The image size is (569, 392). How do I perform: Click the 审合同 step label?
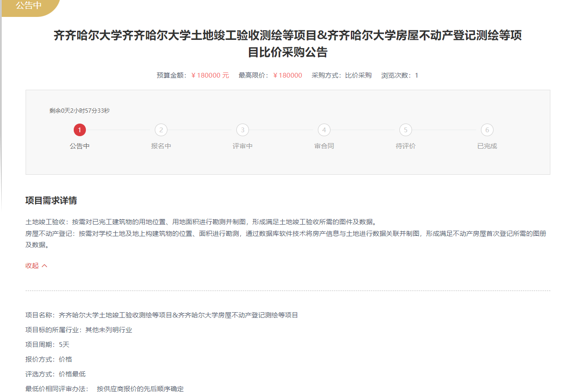click(x=324, y=146)
